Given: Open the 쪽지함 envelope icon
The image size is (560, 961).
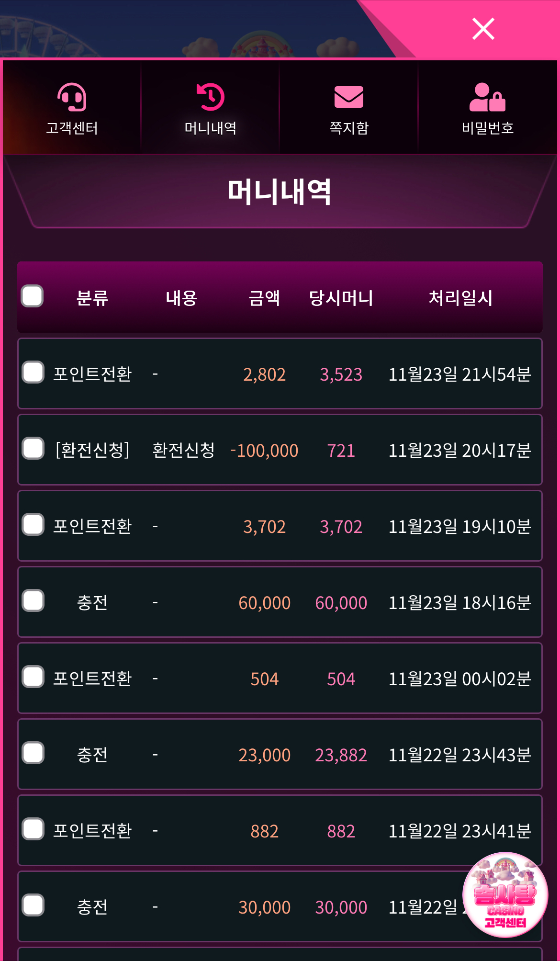Looking at the screenshot, I should (349, 97).
